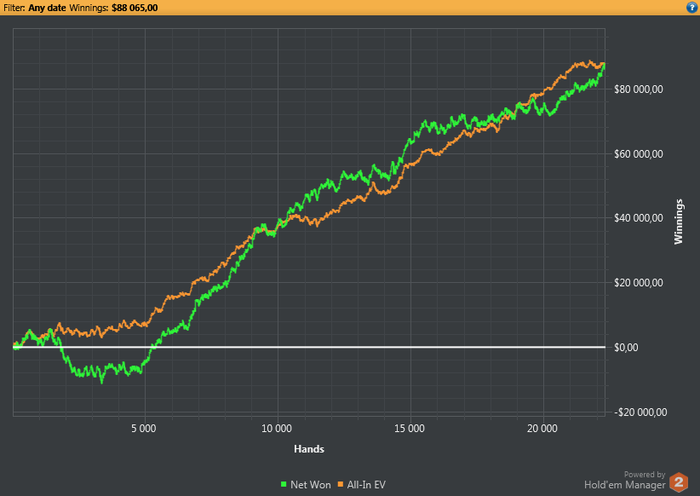Click the Powered by text
This screenshot has width=700, height=496.
[x=645, y=474]
